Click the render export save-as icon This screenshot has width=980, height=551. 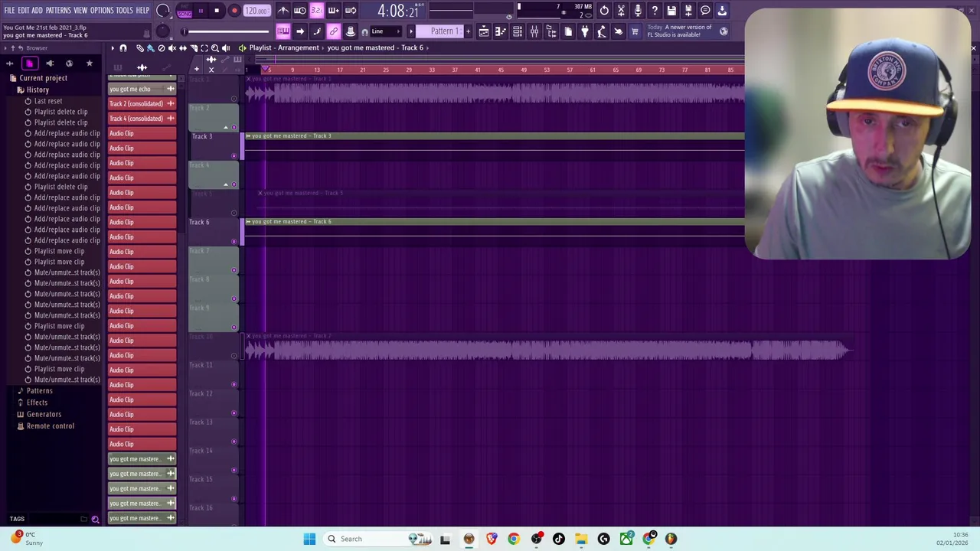tap(688, 11)
